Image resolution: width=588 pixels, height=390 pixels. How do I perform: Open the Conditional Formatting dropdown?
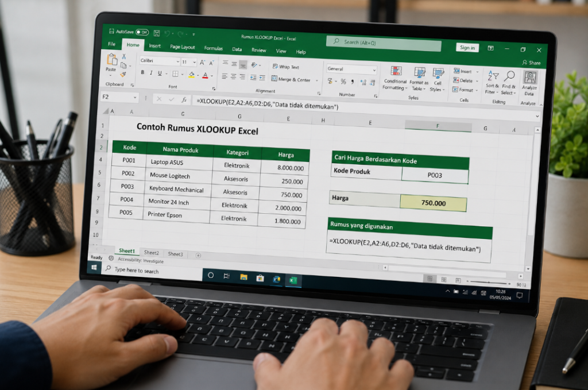click(395, 78)
